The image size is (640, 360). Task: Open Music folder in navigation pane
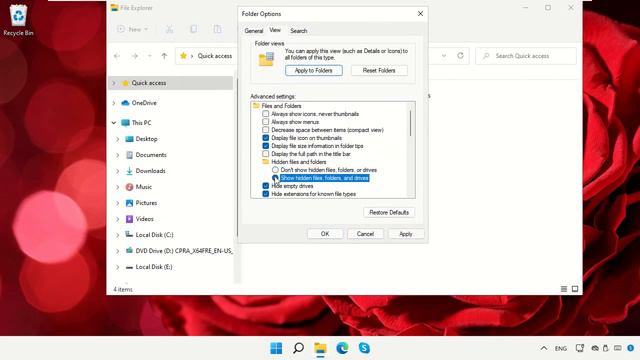(x=143, y=187)
